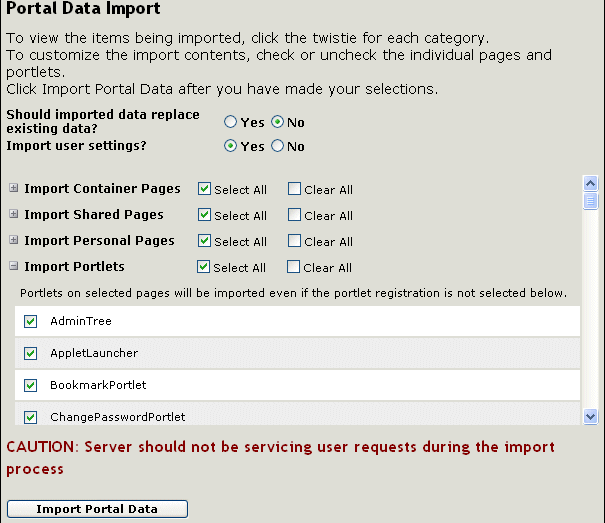Screen dimensions: 605x523
Task: Expand the Import Shared Pages twistie
Action: coord(14,214)
